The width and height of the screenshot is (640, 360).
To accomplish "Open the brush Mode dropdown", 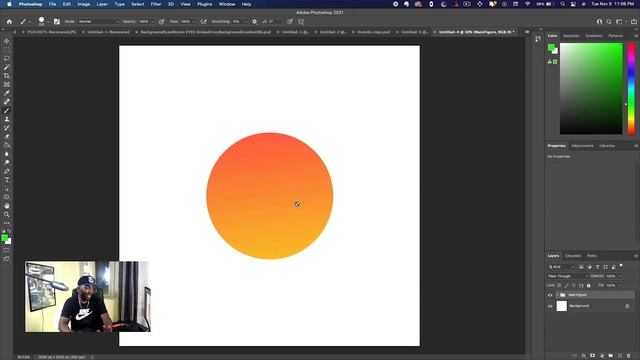I will point(98,22).
